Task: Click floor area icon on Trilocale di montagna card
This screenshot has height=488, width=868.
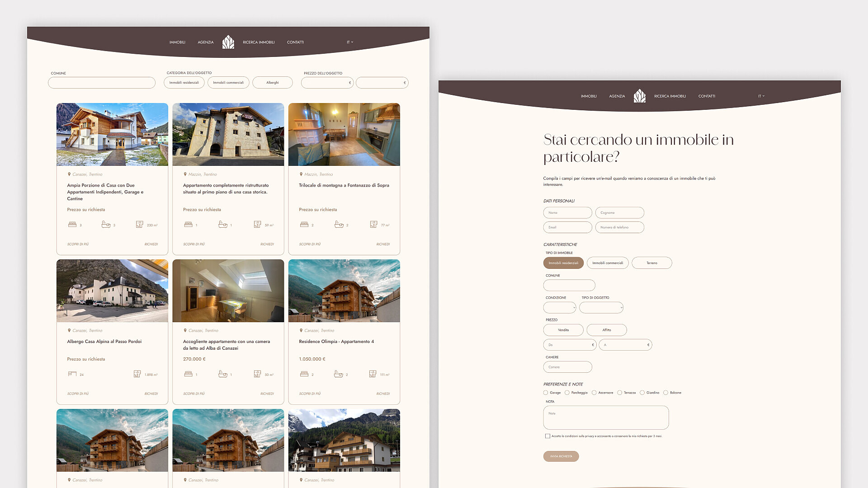Action: (373, 224)
